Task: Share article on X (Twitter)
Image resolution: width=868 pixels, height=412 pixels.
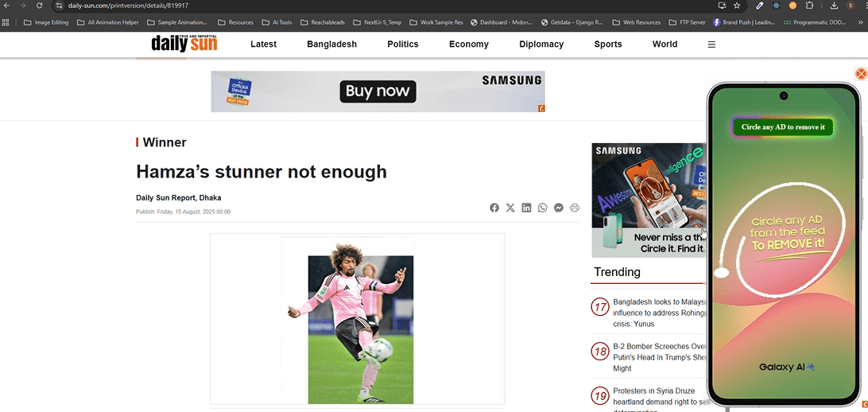Action: [510, 208]
